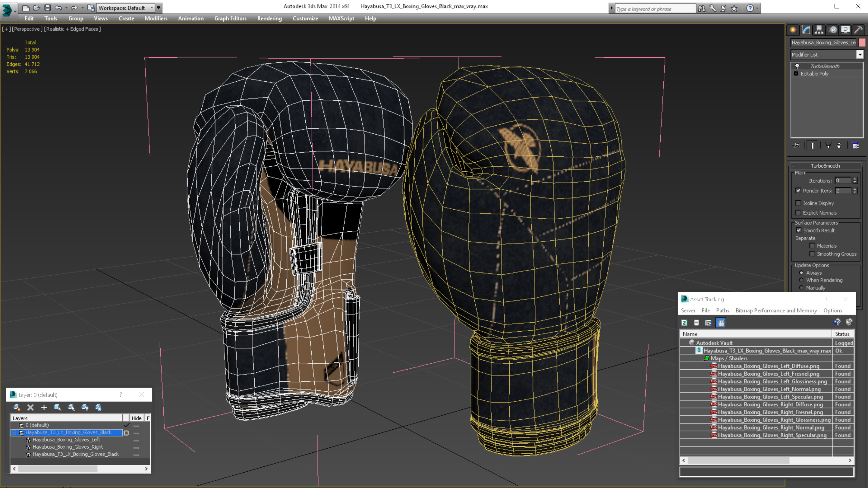The image size is (868, 488).
Task: Toggle the Render Iters checkbox
Action: pyautogui.click(x=798, y=191)
